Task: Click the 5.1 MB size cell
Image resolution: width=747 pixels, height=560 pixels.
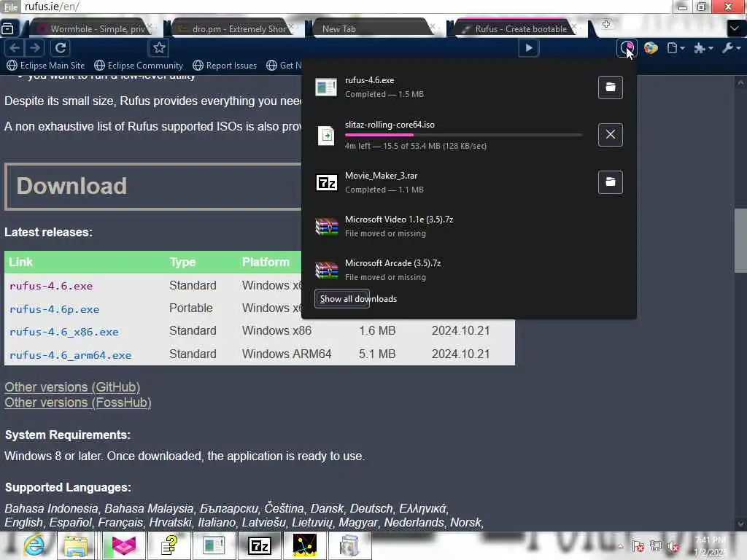Action: pos(377,354)
